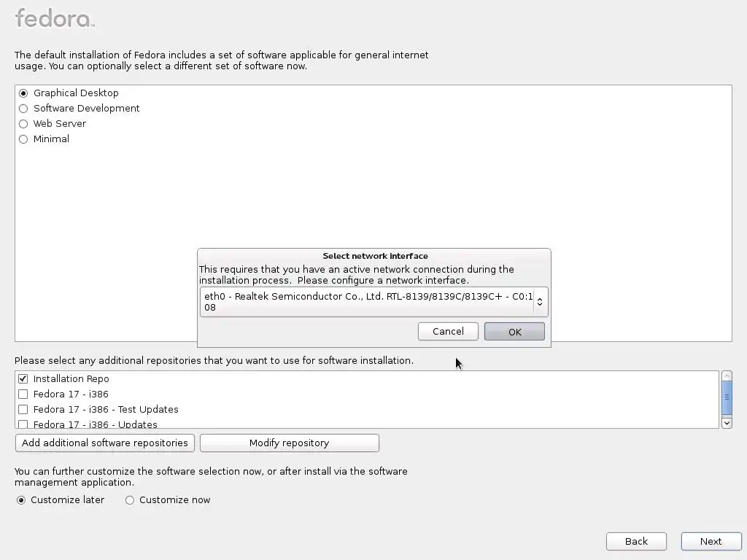
Task: Click the network interface combo arrow
Action: click(x=540, y=302)
